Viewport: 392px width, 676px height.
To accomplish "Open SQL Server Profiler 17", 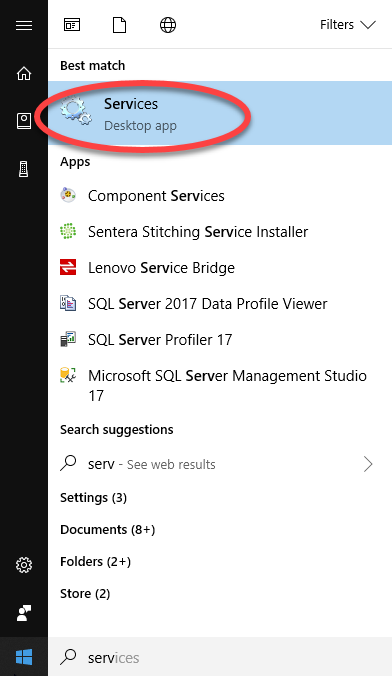I will [220, 340].
